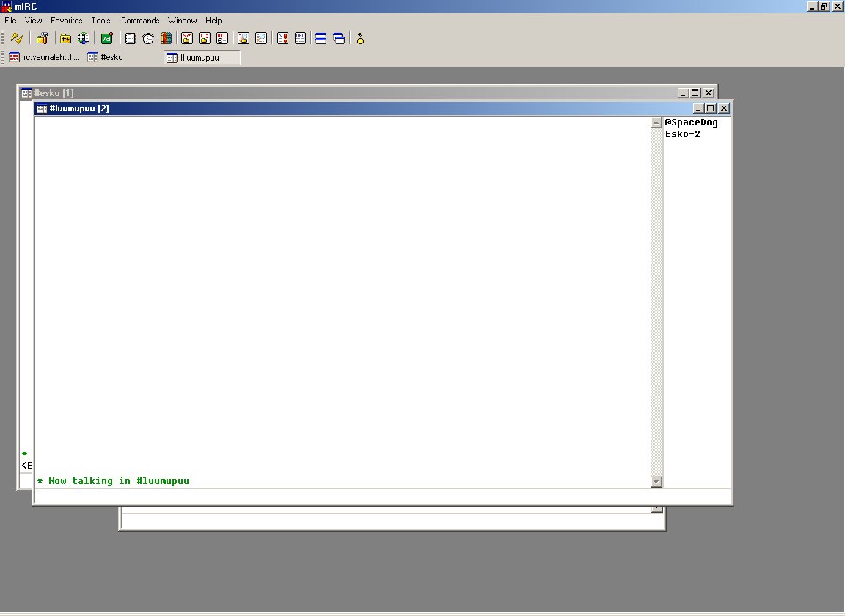
Task: Open the Scripts Editor /a icon
Action: click(x=106, y=38)
